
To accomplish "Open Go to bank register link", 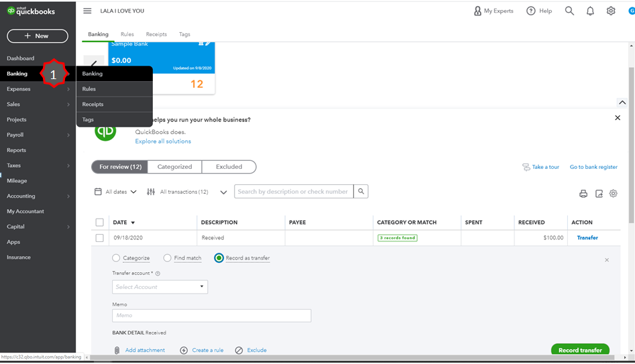I will (x=593, y=167).
